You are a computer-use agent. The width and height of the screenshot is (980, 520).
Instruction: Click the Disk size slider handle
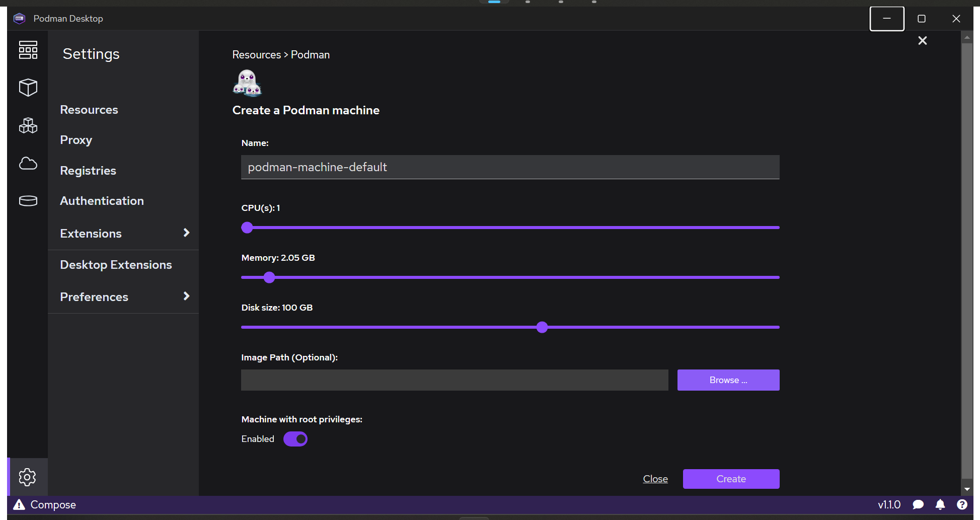542,327
